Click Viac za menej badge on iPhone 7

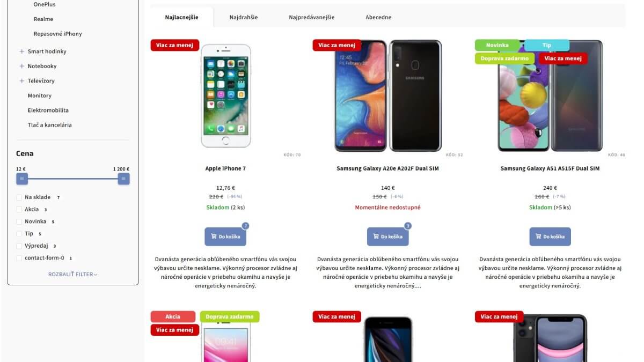(175, 46)
